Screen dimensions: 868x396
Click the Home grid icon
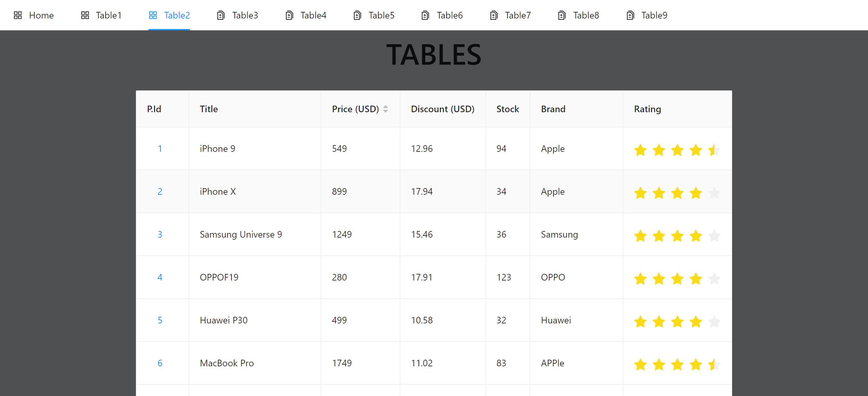pyautogui.click(x=18, y=15)
